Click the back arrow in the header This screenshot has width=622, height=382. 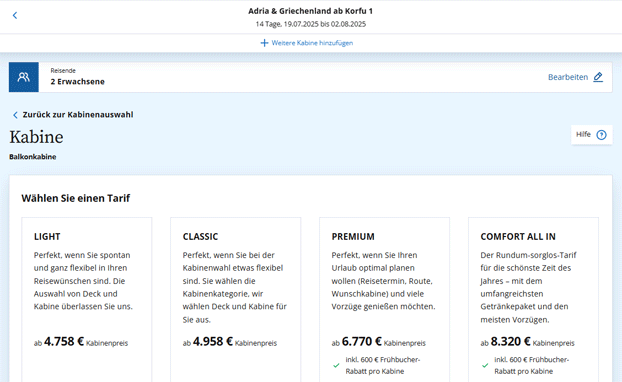click(x=15, y=15)
